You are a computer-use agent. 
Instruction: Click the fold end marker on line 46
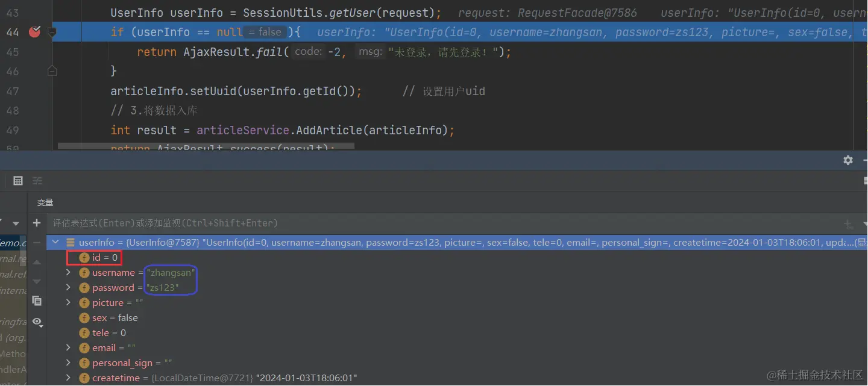click(52, 71)
